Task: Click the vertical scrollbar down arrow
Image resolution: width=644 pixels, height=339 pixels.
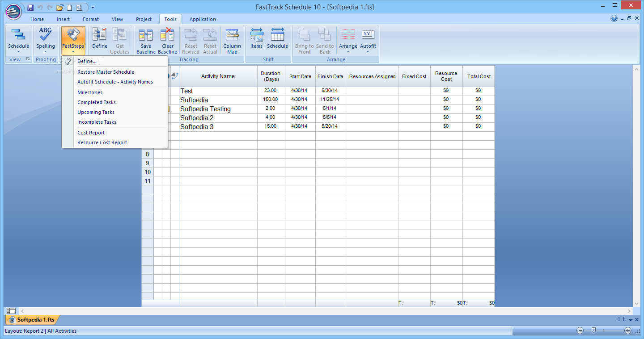Action: coord(637,304)
